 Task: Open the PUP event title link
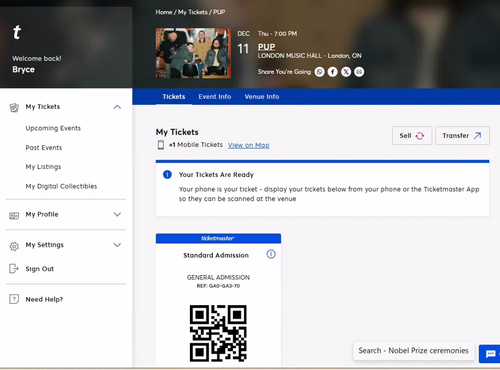pyautogui.click(x=266, y=47)
